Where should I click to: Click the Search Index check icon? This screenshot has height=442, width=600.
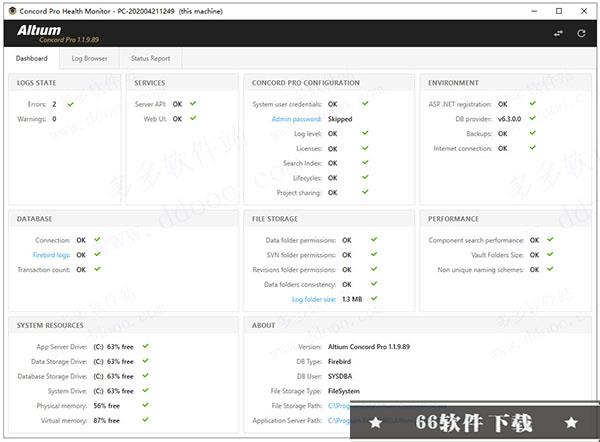point(365,163)
